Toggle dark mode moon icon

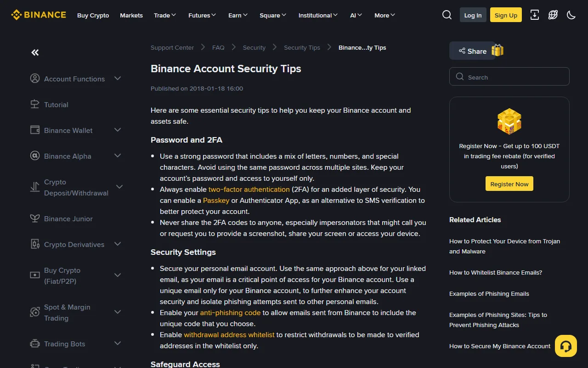click(571, 15)
